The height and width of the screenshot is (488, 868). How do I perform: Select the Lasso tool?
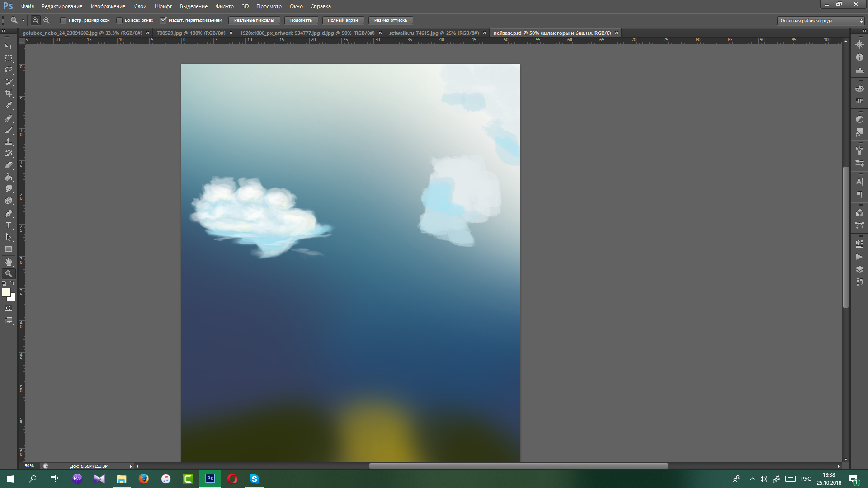click(x=9, y=70)
